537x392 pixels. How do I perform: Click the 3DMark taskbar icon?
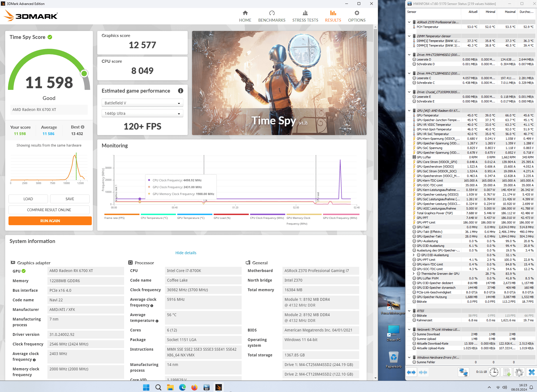coord(218,387)
